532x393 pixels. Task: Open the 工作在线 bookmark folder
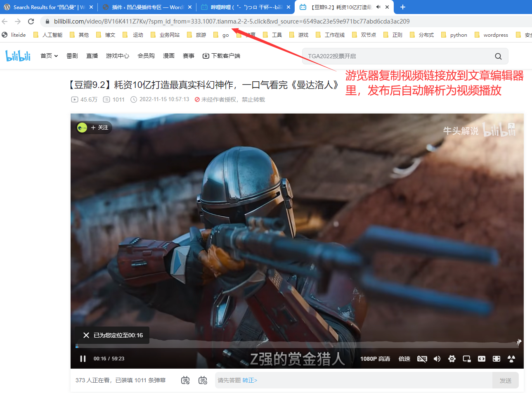point(330,35)
